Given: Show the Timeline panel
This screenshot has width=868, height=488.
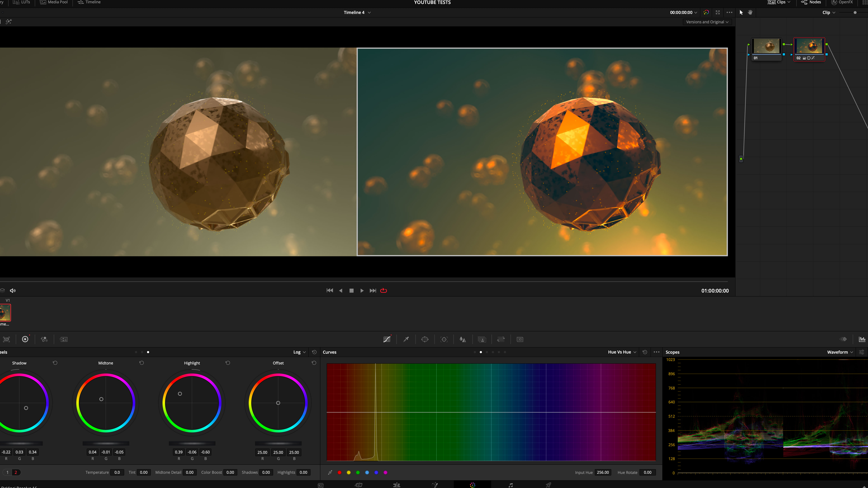Looking at the screenshot, I should [x=89, y=2].
